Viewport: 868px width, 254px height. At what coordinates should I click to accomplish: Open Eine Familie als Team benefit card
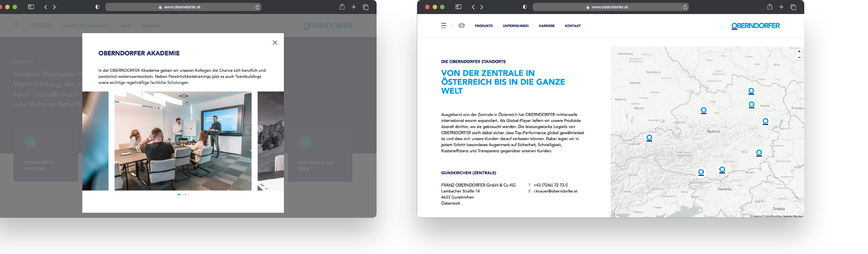pyautogui.click(x=320, y=154)
